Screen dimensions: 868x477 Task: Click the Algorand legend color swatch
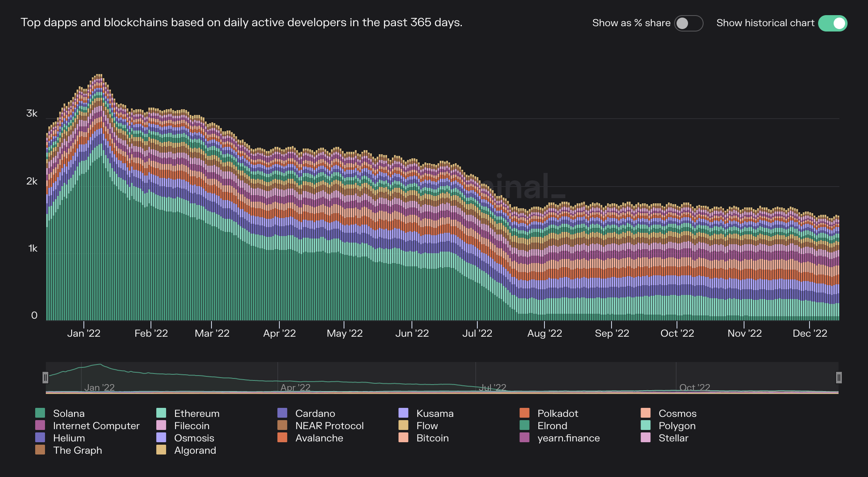161,450
